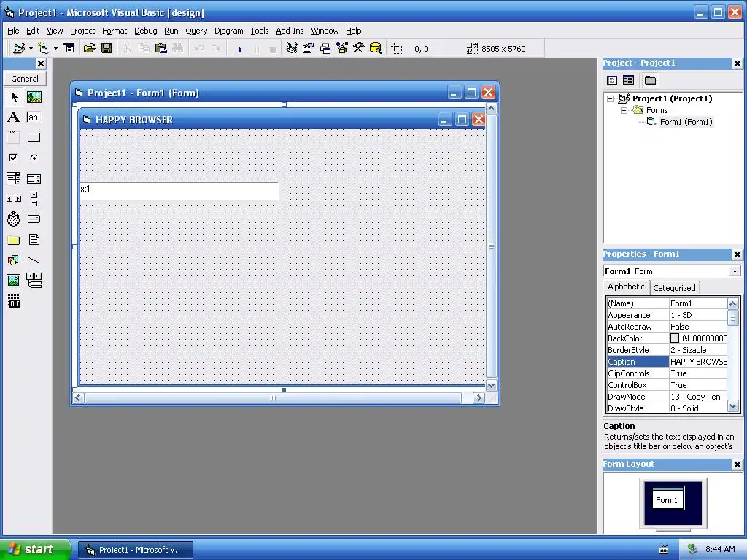The width and height of the screenshot is (747, 560).
Task: Select the PictureBox control tool
Action: (x=34, y=97)
